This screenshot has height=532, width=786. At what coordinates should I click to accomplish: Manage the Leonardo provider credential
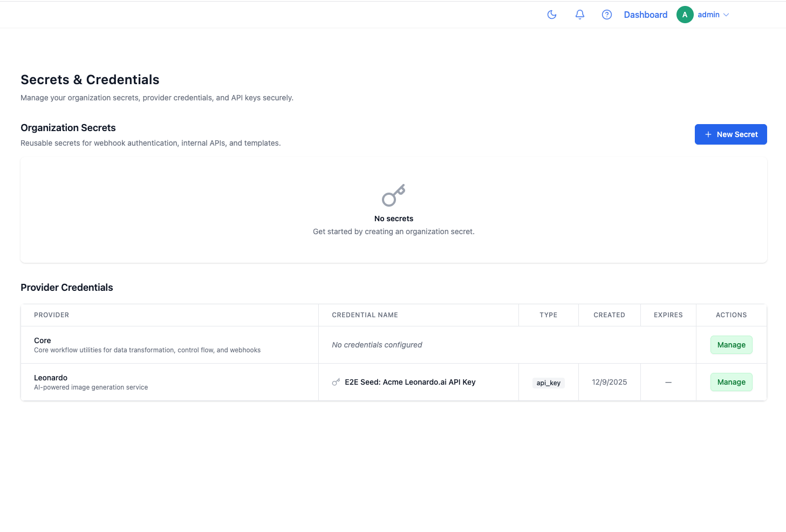731,382
